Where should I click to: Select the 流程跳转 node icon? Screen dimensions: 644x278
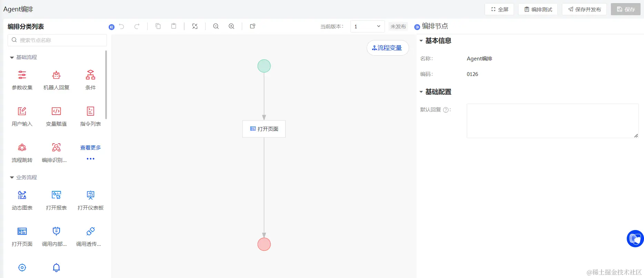point(22,147)
